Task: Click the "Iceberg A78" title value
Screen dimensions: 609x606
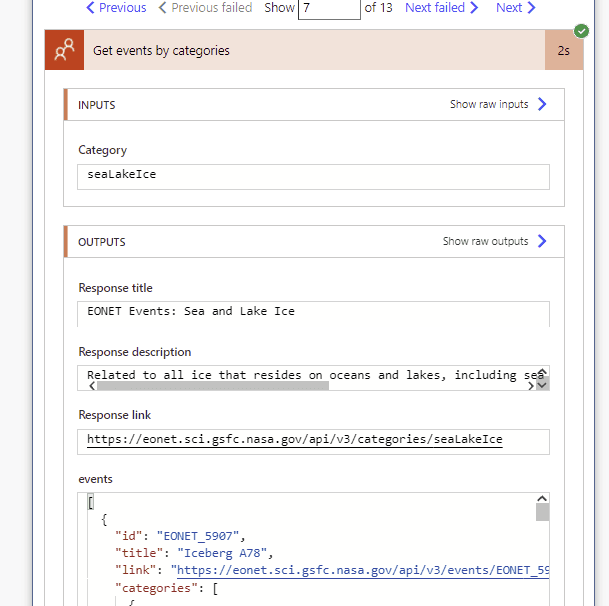Action: click(222, 553)
